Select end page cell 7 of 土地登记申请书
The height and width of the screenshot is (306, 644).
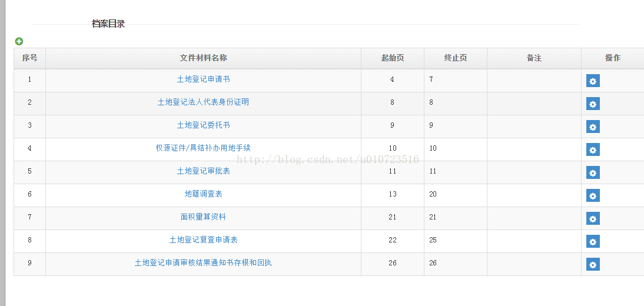[x=456, y=81]
